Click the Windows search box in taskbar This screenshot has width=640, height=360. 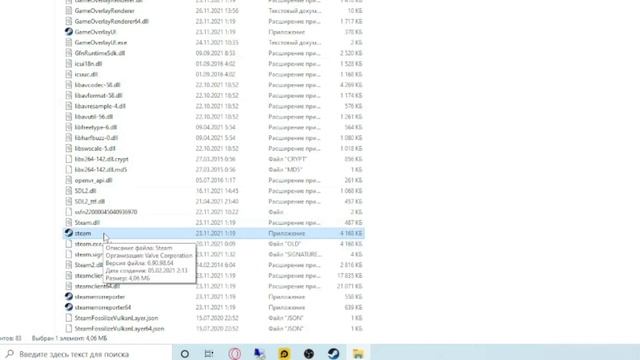[x=86, y=353]
